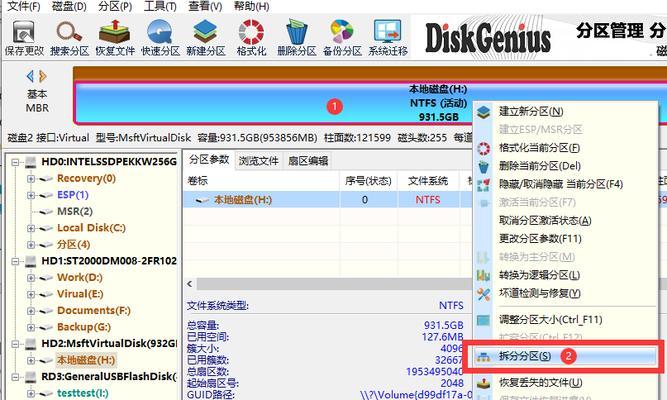Open the 分区(P) menu
Image resolution: width=667 pixels, height=400 pixels.
pos(115,6)
